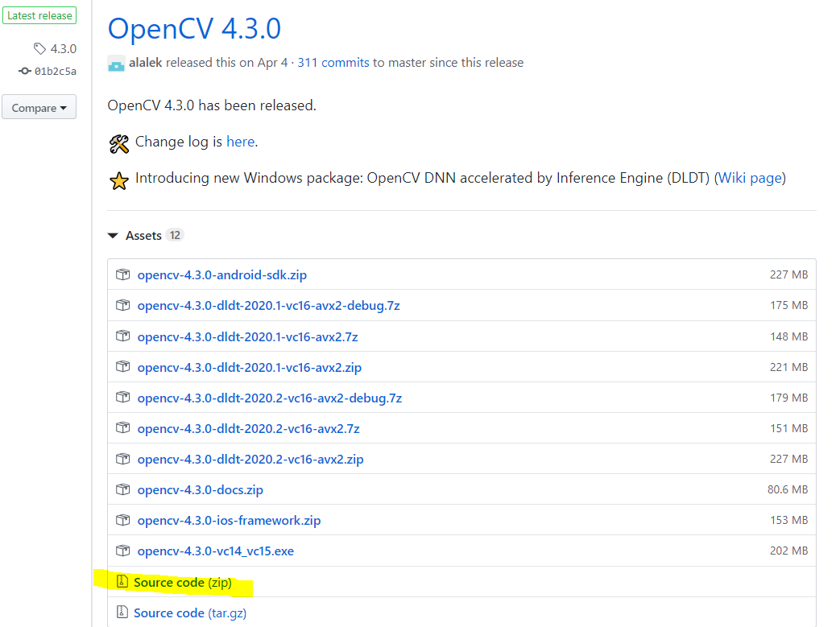The image size is (840, 627).
Task: Click the tag icon beside 4.3.0
Action: [39, 49]
